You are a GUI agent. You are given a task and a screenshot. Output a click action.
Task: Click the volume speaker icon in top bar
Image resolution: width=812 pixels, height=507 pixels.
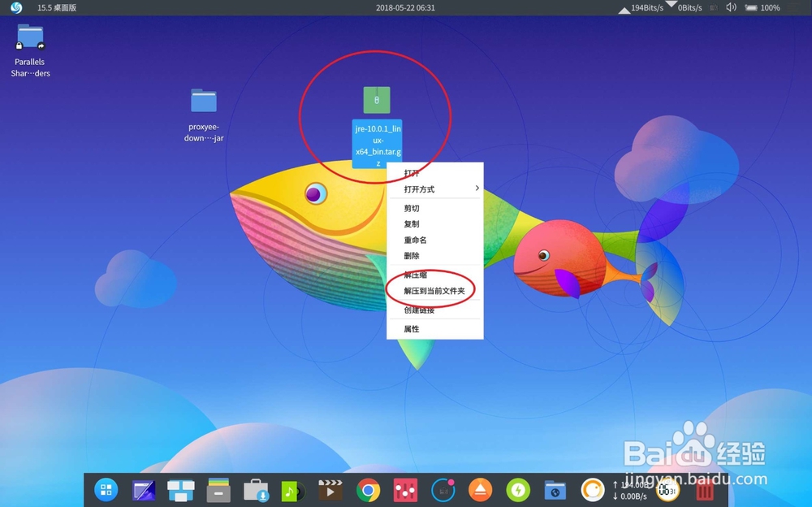point(731,8)
